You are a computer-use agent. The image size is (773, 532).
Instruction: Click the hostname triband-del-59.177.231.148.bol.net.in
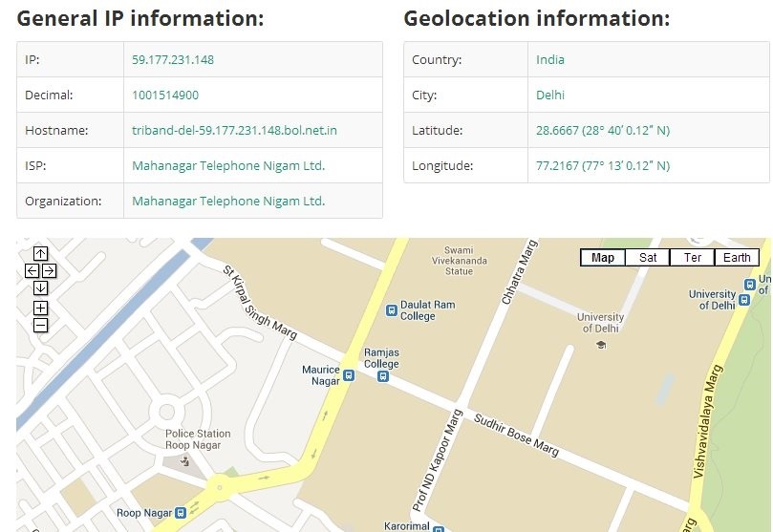click(234, 131)
